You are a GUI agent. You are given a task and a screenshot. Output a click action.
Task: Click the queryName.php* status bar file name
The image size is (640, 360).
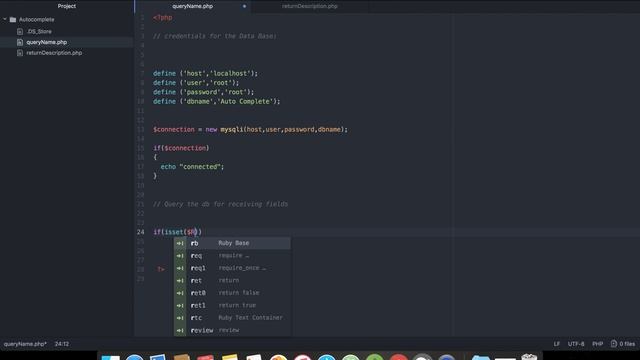pos(25,344)
